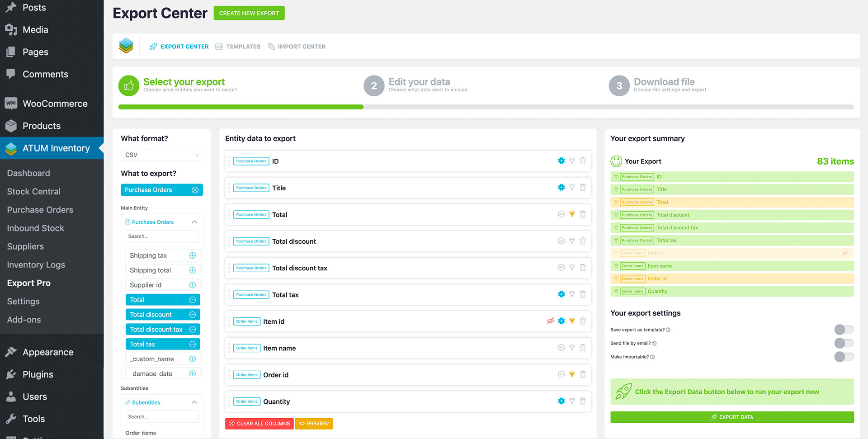Click the green export progress bar
The image size is (868, 439).
[241, 107]
